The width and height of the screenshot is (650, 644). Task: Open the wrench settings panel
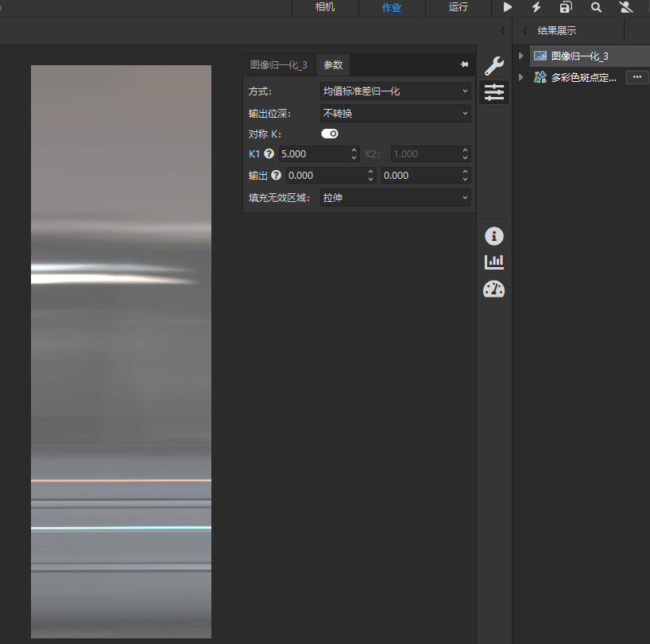point(494,65)
